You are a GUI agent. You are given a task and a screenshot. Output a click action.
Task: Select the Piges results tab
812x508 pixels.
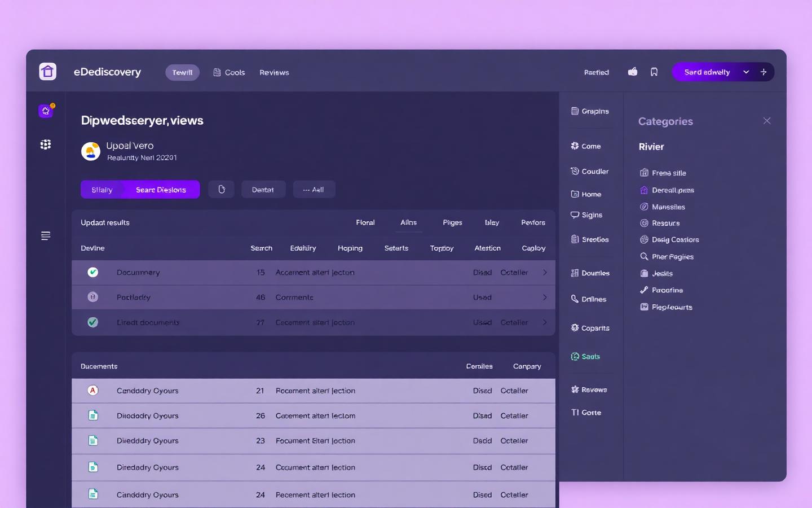[x=452, y=222]
